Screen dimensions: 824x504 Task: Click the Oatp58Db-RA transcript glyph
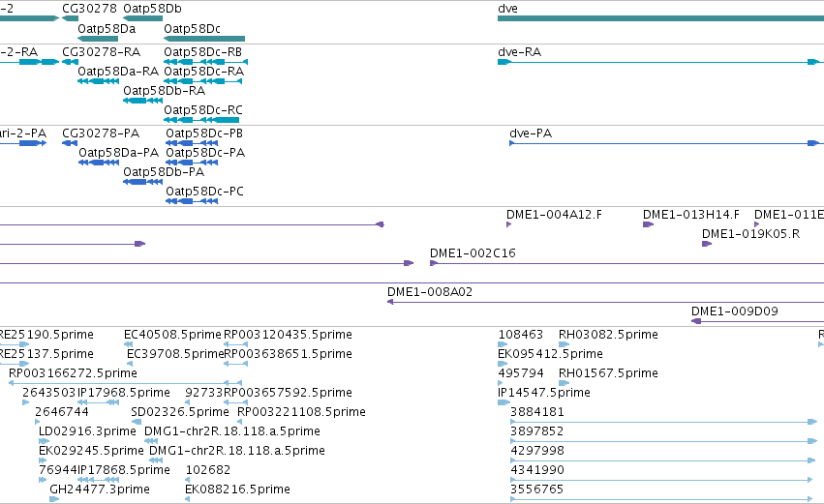pos(143,101)
